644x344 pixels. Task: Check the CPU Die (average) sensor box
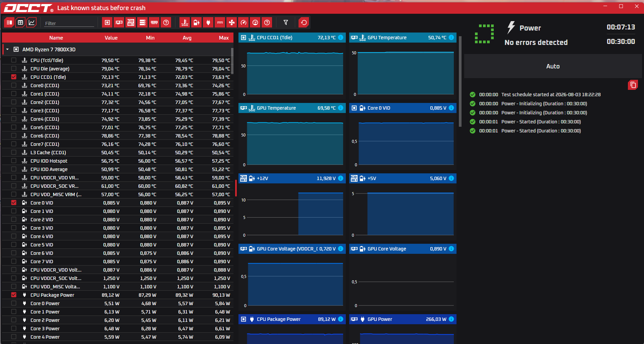pos(14,68)
